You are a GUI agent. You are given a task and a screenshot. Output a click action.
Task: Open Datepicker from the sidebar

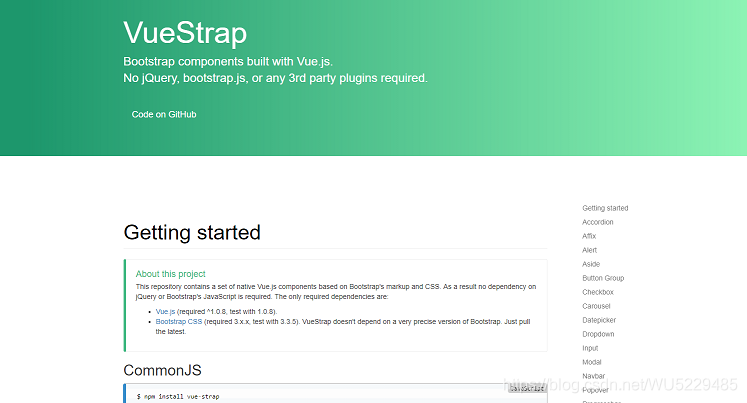pyautogui.click(x=599, y=320)
